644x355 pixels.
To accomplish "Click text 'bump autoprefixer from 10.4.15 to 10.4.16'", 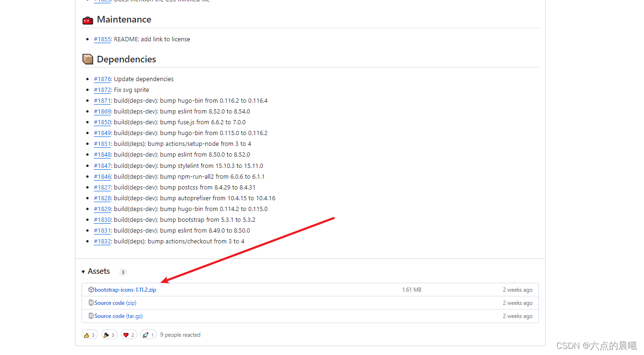I will pyautogui.click(x=217, y=198).
